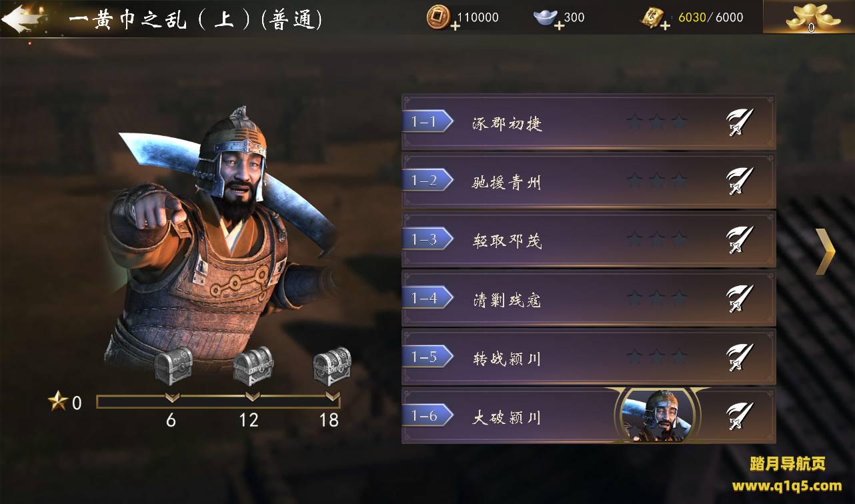Tap the sword battle icon on stage 1-1
855x504 pixels.
[x=739, y=123]
